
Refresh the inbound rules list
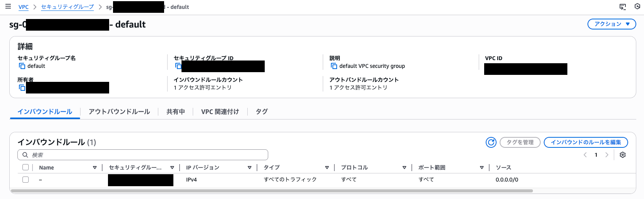(x=491, y=142)
